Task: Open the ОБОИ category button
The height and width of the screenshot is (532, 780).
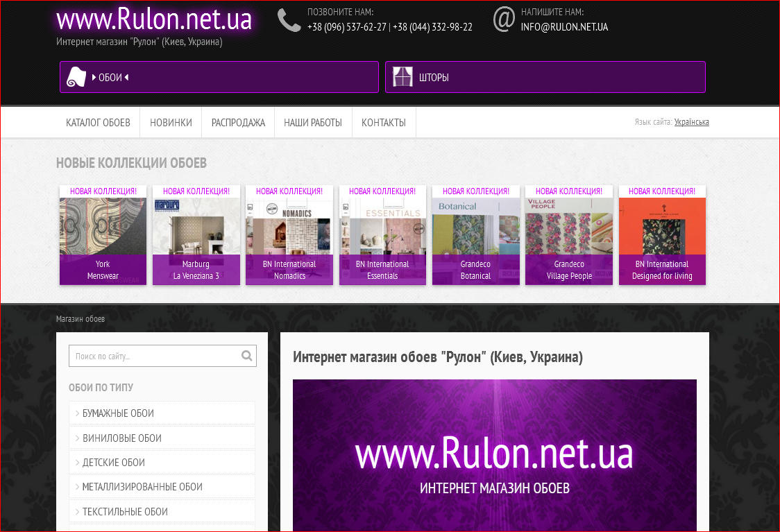Action: 219,77
